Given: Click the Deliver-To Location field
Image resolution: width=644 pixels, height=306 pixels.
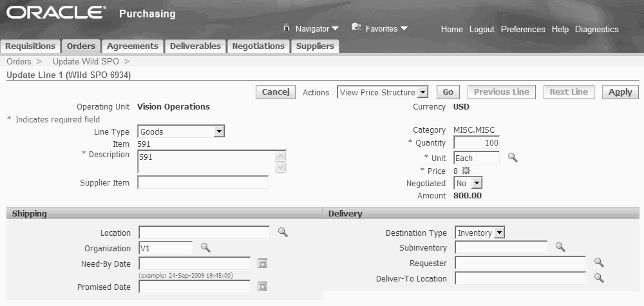Looking at the screenshot, I should pyautogui.click(x=520, y=278).
